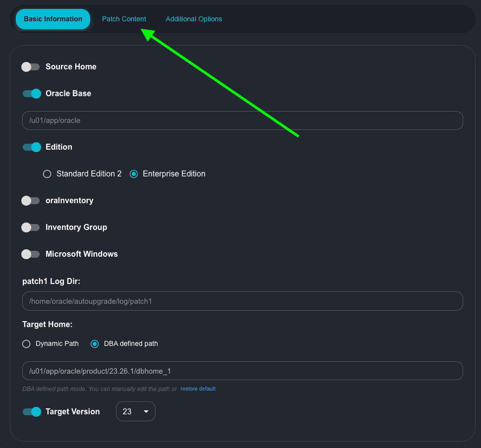Click the Oracle Base path field
The image size is (481, 448).
[x=242, y=120]
